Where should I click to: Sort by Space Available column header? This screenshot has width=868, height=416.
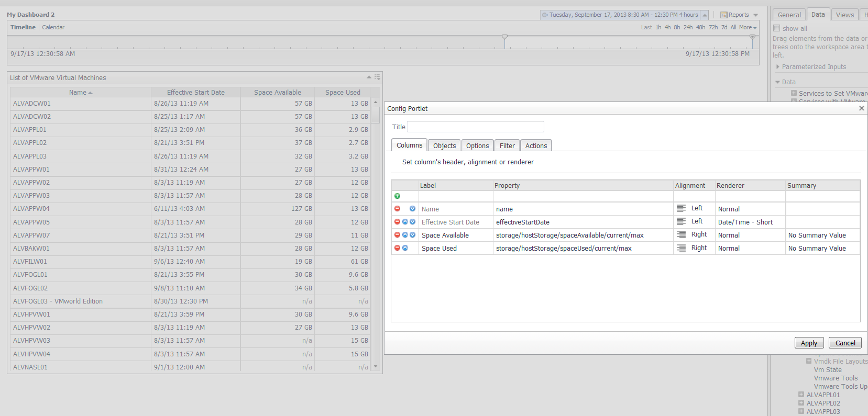[x=277, y=93]
